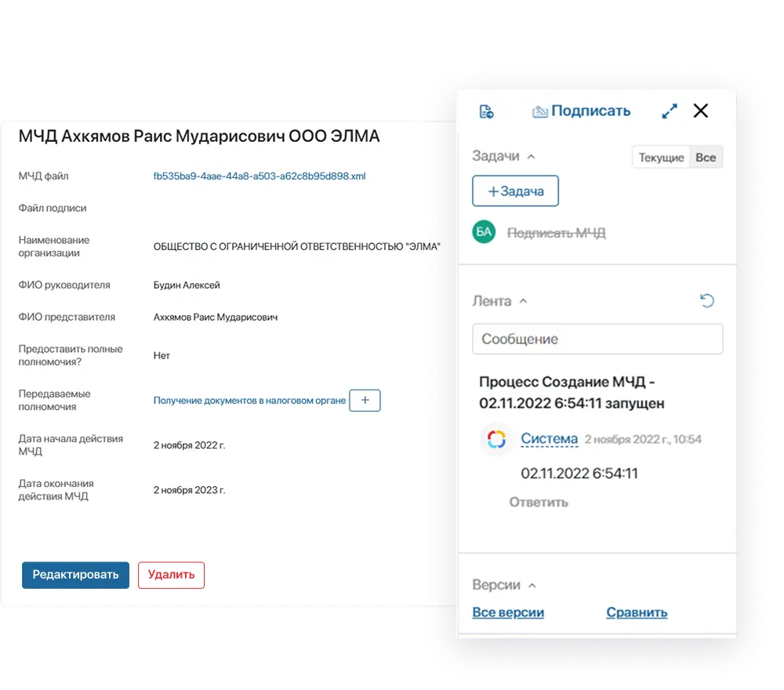Screen dimensions: 784x690
Task: Refresh the feed with the reload icon
Action: [x=706, y=301]
